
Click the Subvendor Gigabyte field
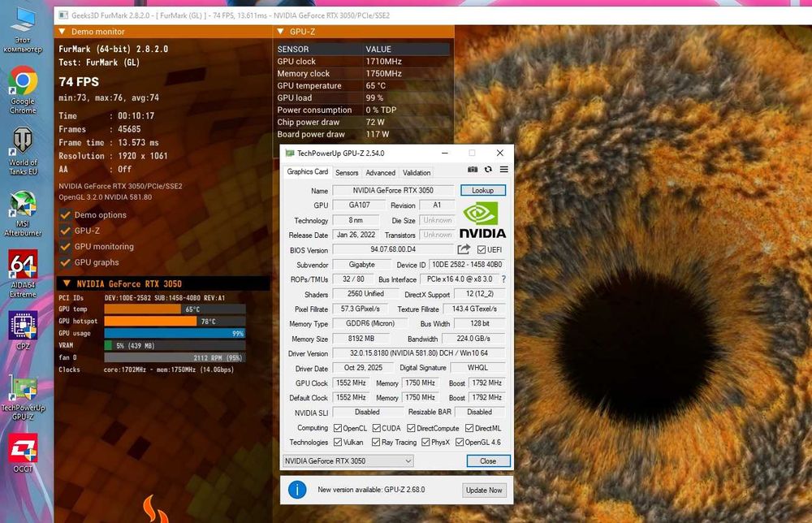(361, 265)
